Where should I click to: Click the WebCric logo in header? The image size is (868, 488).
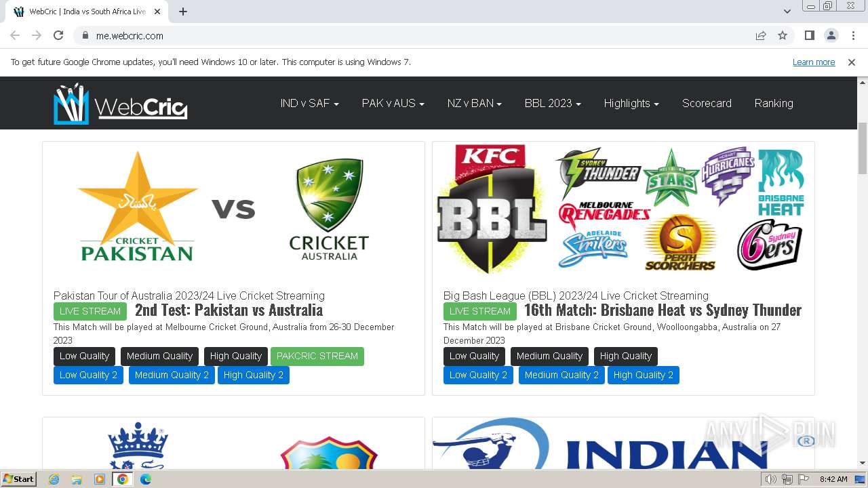(121, 104)
